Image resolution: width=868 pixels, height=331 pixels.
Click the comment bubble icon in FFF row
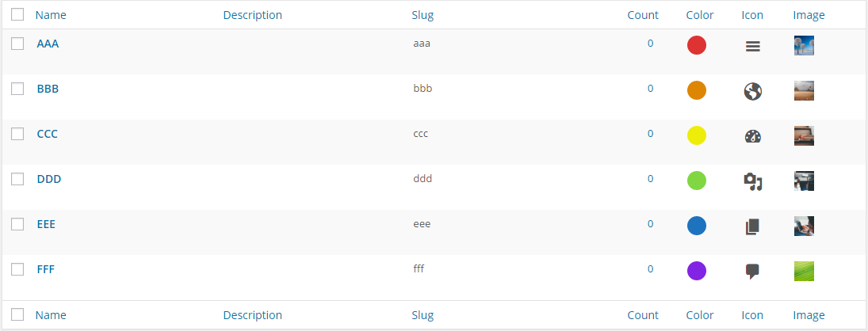tap(752, 272)
